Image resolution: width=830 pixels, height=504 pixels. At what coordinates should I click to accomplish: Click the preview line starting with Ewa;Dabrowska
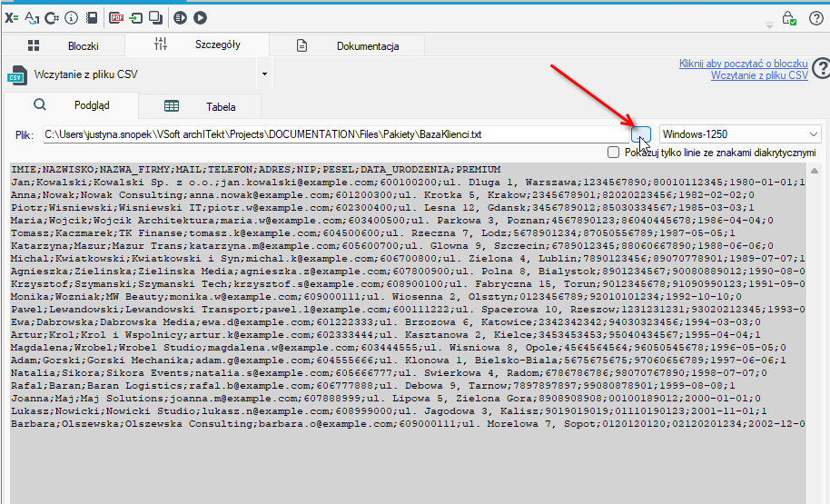[x=385, y=321]
